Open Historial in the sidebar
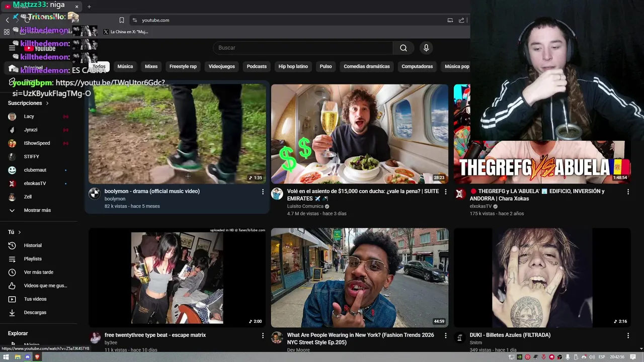 [x=38, y=245]
